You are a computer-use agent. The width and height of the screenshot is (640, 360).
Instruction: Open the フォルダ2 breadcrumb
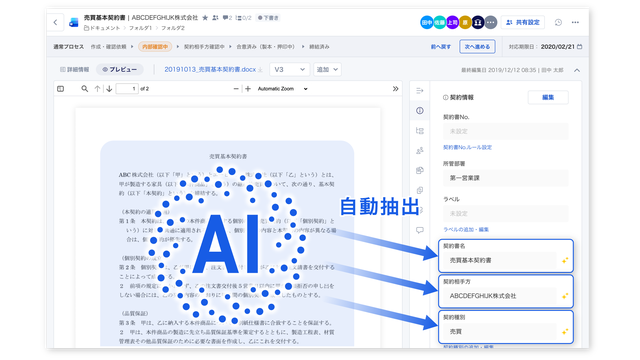pos(173,28)
